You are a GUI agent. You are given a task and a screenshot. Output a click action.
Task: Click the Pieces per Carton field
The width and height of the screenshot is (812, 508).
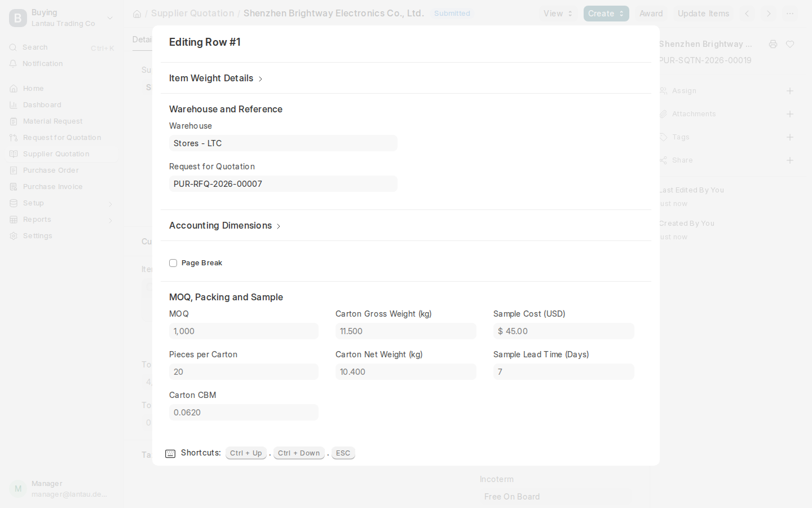244,372
